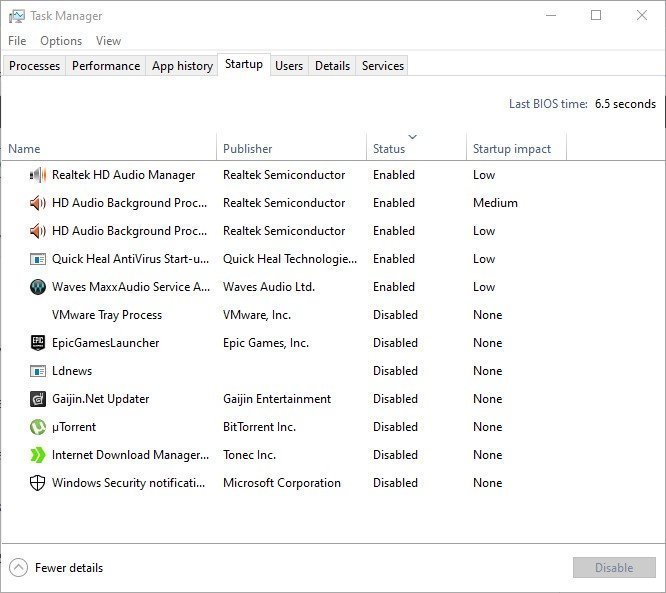The height and width of the screenshot is (593, 666).
Task: Click the Realtek HD Audio Manager icon
Action: (x=38, y=175)
